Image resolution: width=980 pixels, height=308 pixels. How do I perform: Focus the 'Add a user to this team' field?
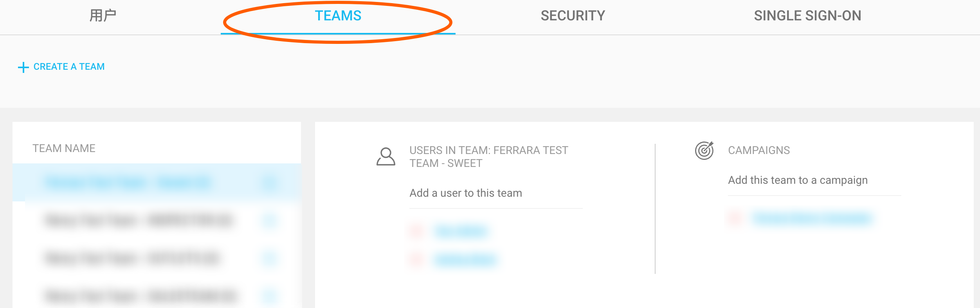[495, 193]
